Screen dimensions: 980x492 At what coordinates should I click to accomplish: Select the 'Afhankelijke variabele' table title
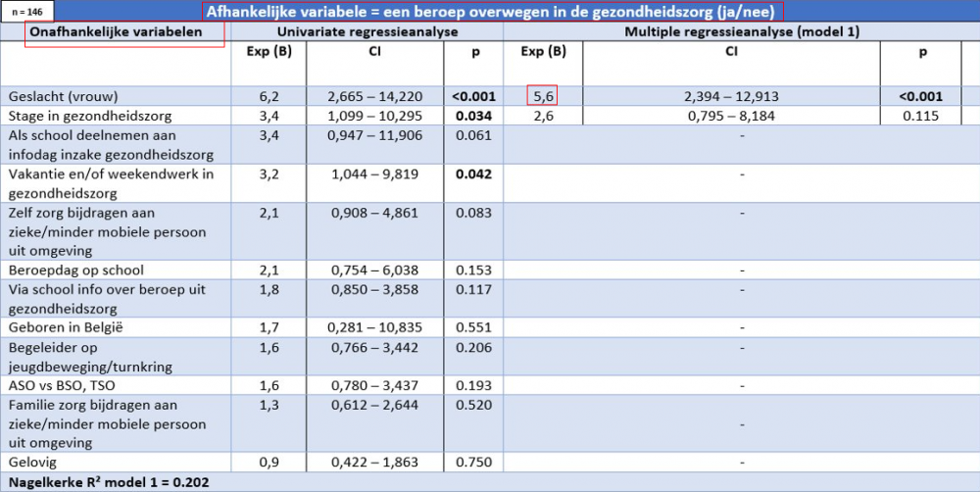(x=493, y=11)
